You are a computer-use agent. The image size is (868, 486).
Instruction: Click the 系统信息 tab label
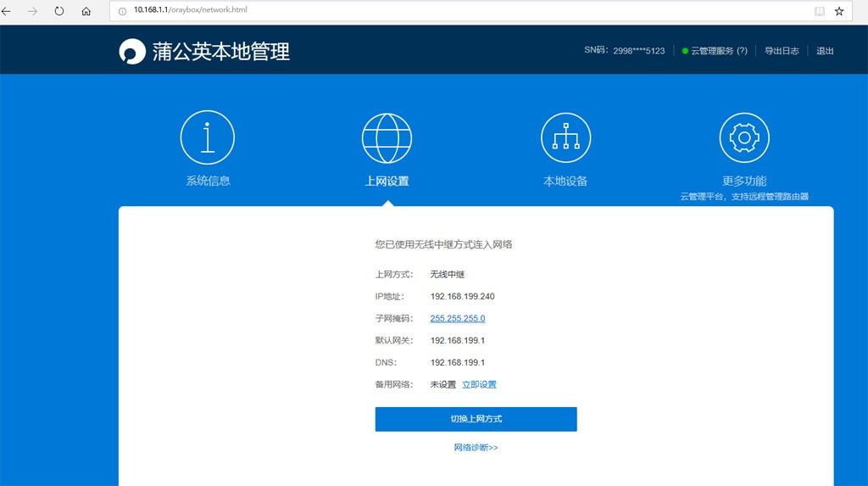(x=208, y=181)
